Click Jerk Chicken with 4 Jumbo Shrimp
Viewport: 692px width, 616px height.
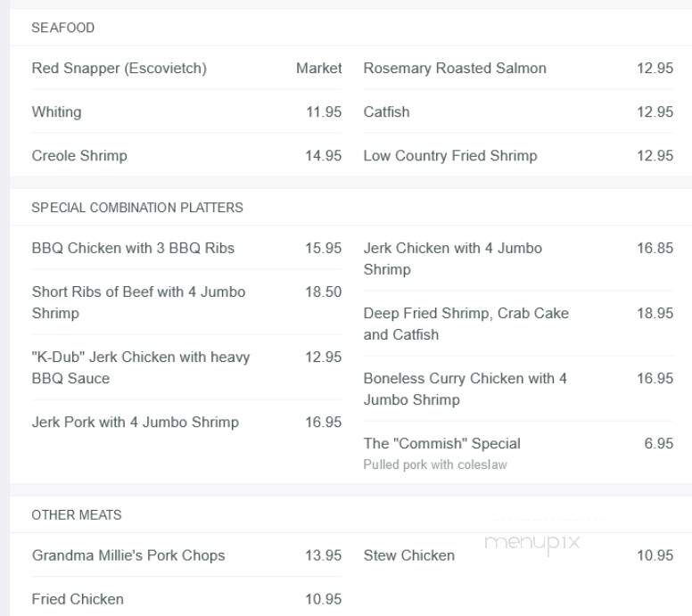(x=452, y=259)
